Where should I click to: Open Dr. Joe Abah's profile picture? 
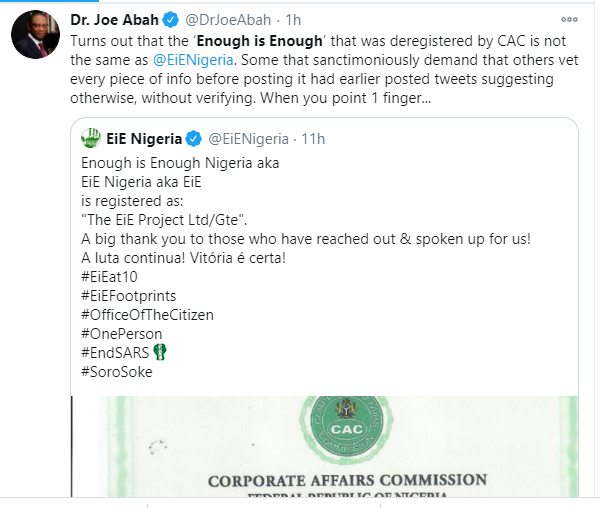[x=36, y=38]
